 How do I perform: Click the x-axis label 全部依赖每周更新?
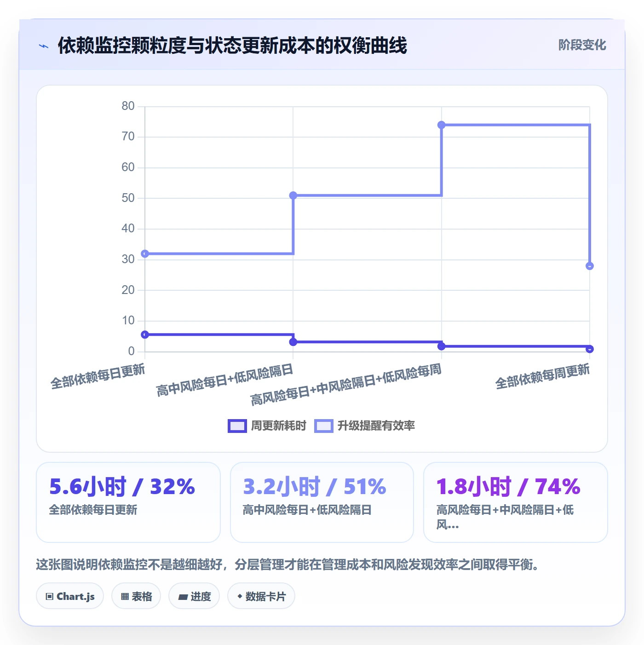point(543,376)
